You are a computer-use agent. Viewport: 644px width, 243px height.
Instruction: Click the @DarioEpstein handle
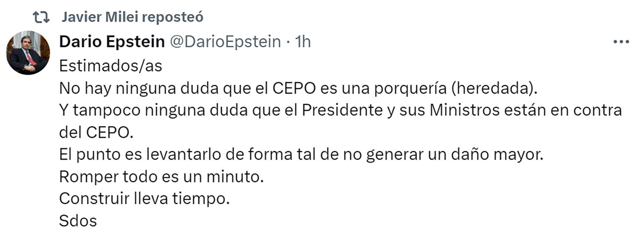click(x=225, y=42)
